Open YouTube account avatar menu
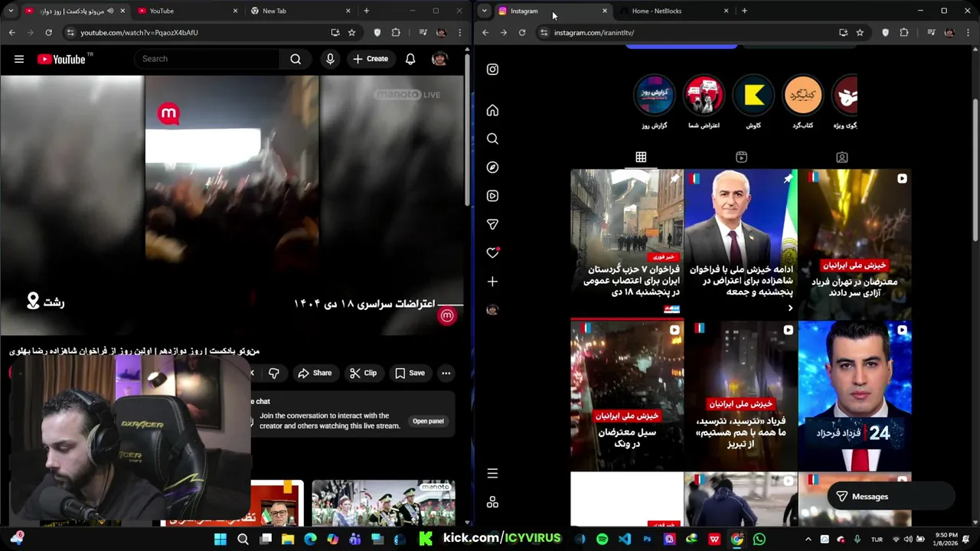The width and height of the screenshot is (980, 551). coord(439,59)
